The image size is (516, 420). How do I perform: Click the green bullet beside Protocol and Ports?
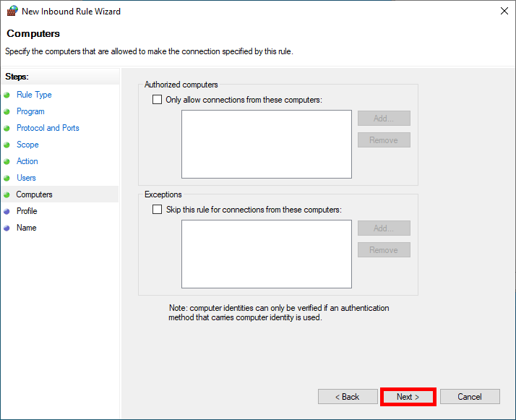pos(7,129)
